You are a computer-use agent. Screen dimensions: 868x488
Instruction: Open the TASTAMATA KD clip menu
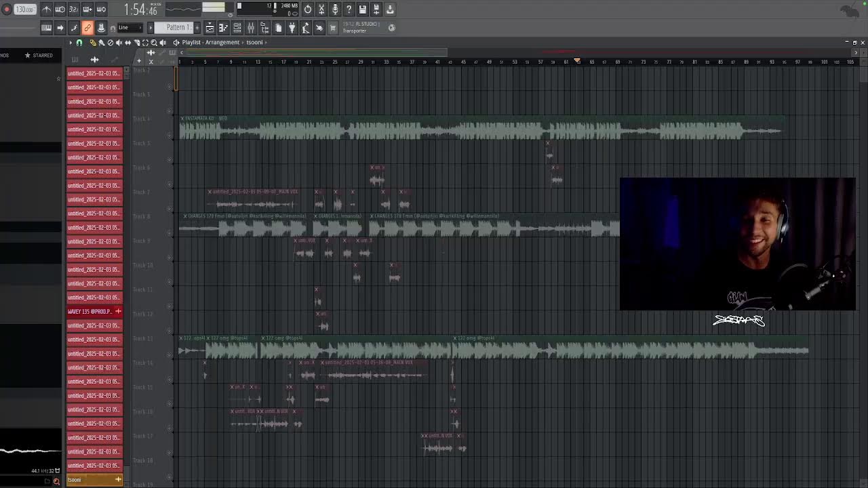182,119
